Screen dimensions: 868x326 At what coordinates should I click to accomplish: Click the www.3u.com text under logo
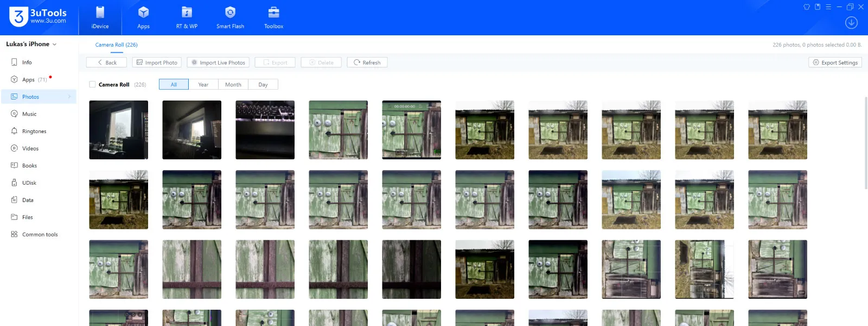[x=48, y=21]
